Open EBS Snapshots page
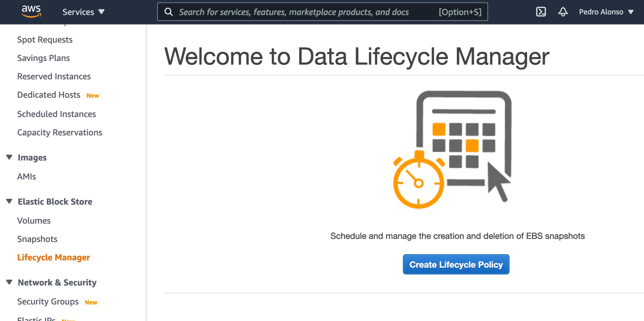The width and height of the screenshot is (644, 321). [x=37, y=239]
